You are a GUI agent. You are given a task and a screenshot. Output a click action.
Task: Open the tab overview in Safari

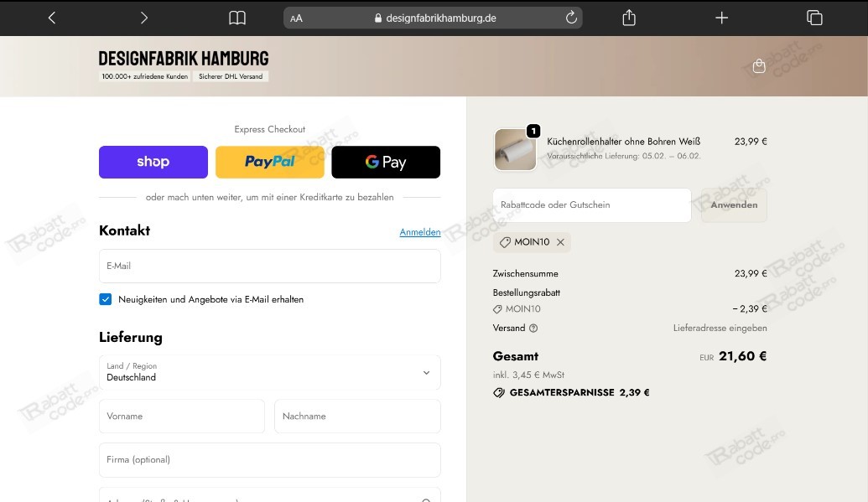[x=813, y=17]
